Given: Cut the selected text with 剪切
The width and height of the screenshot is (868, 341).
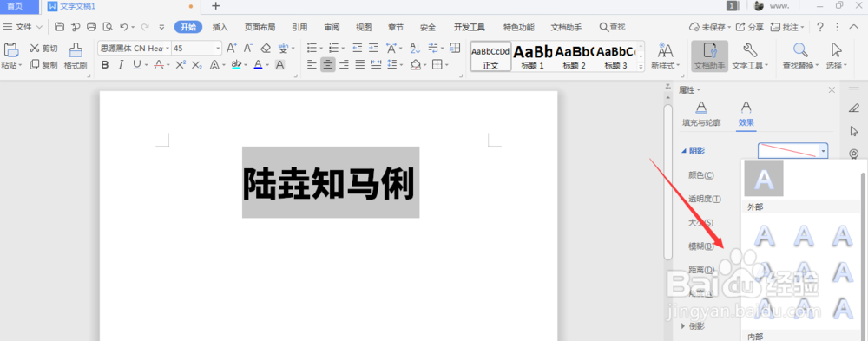Looking at the screenshot, I should 43,49.
